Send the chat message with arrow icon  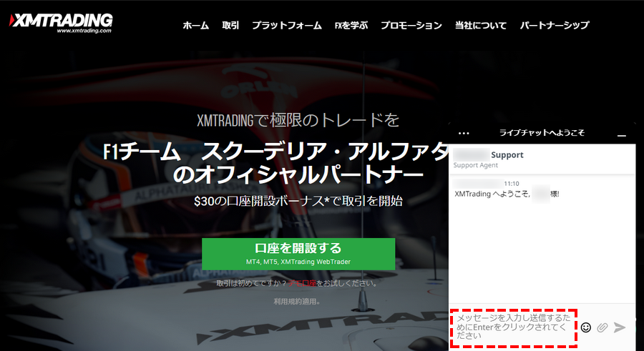pyautogui.click(x=620, y=327)
